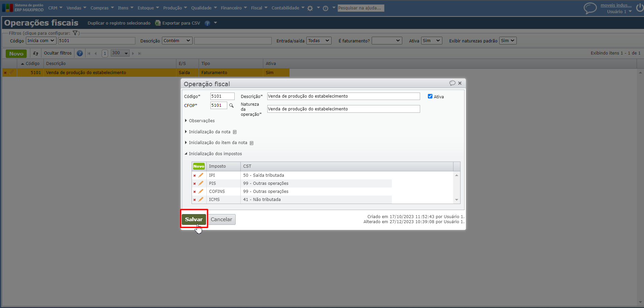Open the page size 300 dropdown

[x=120, y=53]
